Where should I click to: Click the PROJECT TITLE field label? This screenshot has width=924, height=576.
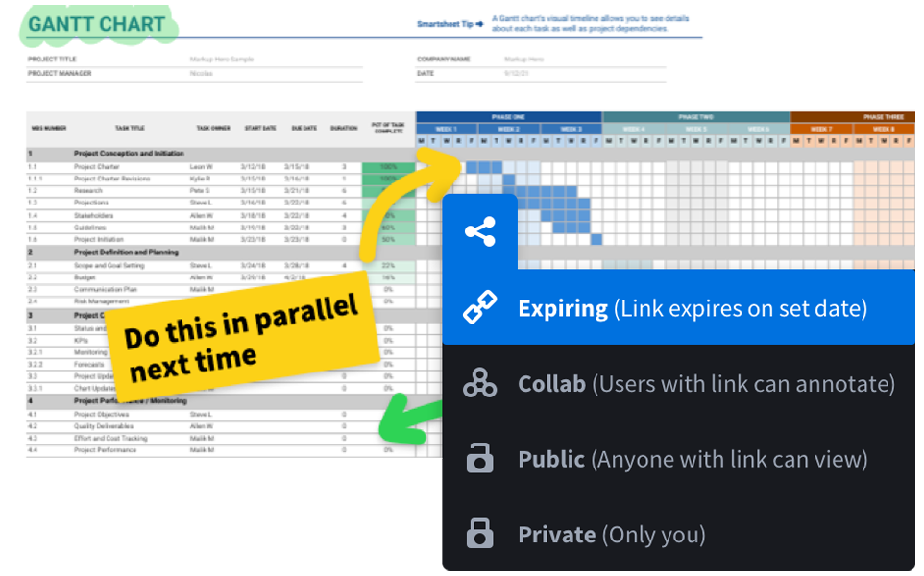pyautogui.click(x=52, y=59)
